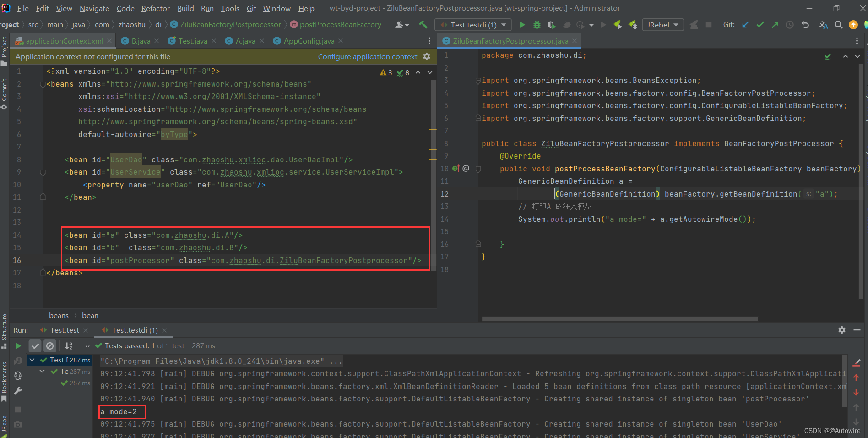This screenshot has height=438, width=868.
Task: Click the rerun failed tests icon
Action: (18, 361)
